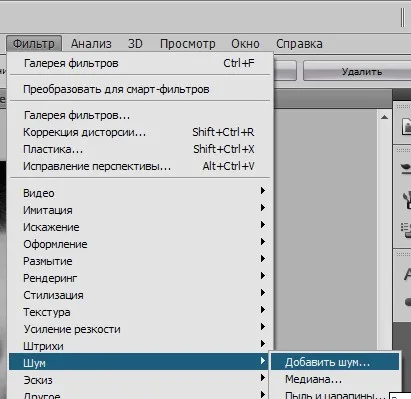The image size is (411, 399).
Task: Expand the Рендеринг submenu
Action: [x=140, y=278]
